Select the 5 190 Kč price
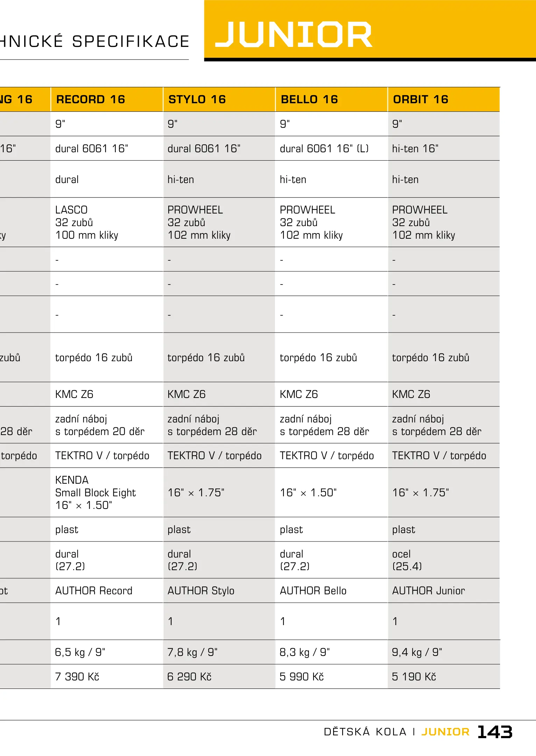This screenshot has width=536, height=756. pos(414,677)
